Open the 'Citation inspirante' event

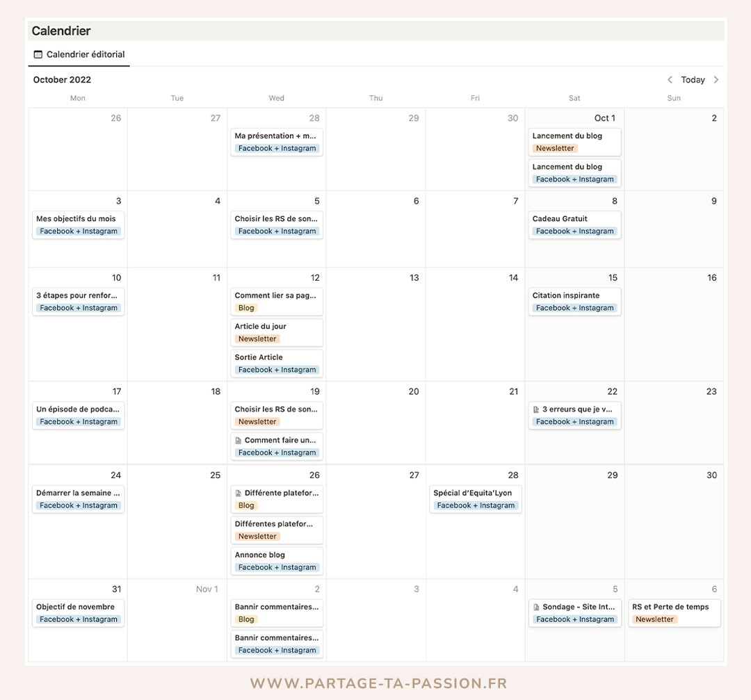[575, 301]
